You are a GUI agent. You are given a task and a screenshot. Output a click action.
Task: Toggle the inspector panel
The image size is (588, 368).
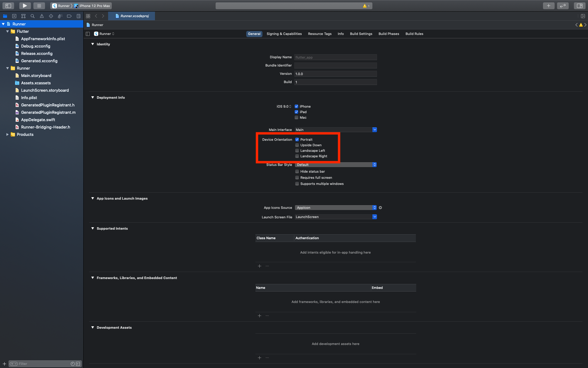pos(579,6)
